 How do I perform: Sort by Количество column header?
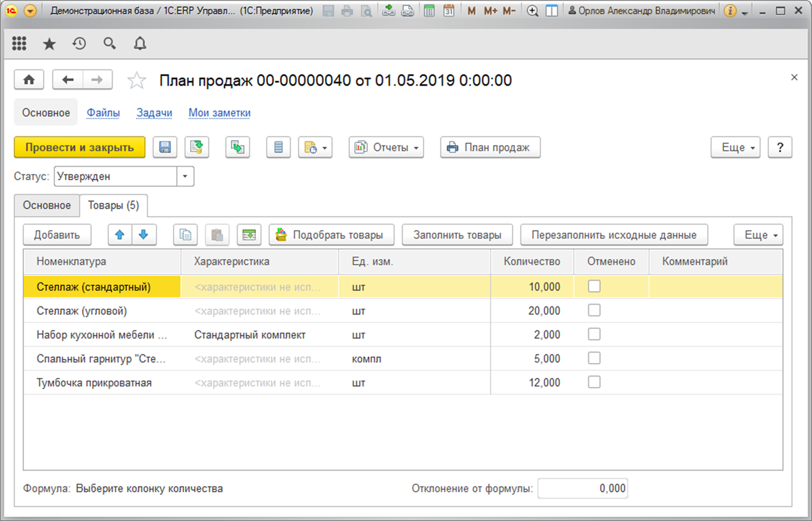(532, 262)
